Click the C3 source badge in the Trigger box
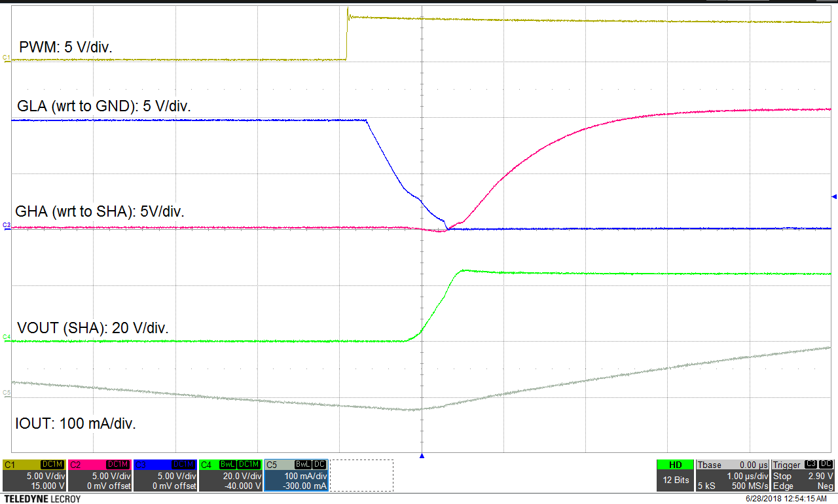This screenshot has width=838, height=504. point(810,464)
